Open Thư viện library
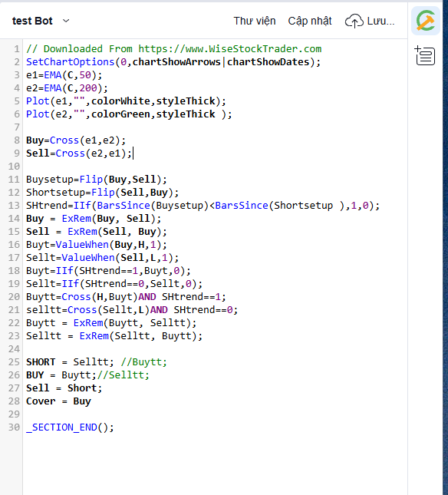Viewport: 448px width, 495px height. click(254, 21)
